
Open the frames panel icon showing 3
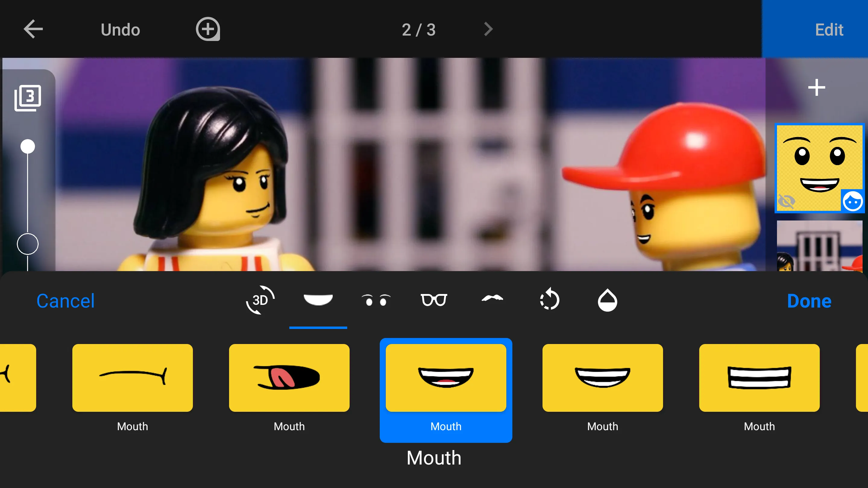28,97
